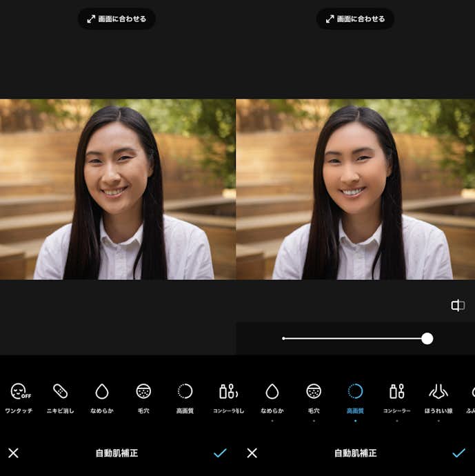Select コンシーラー tool in left panel

click(227, 393)
